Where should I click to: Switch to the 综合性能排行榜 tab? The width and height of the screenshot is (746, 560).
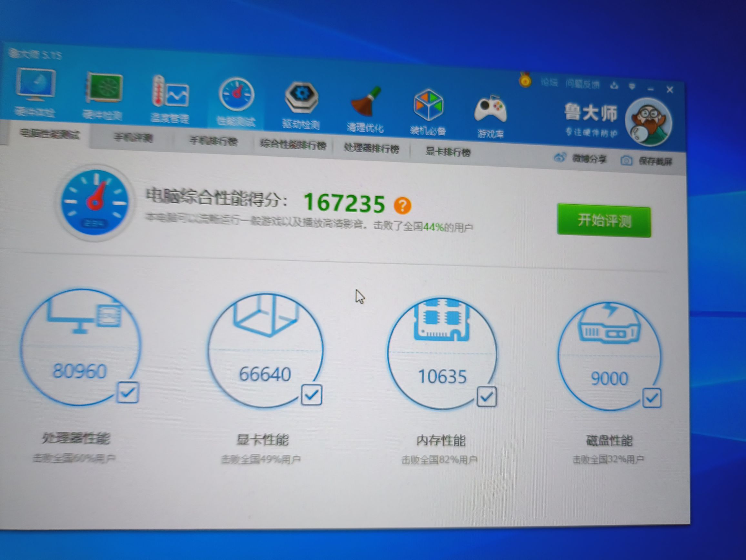click(x=293, y=145)
